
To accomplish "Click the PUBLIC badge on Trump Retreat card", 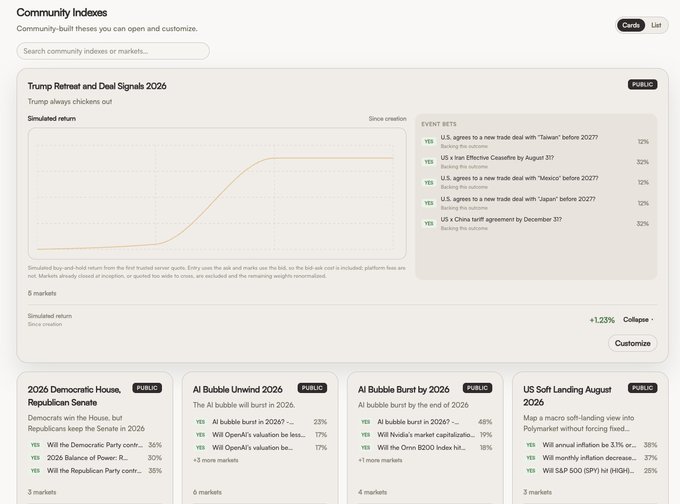I will tap(642, 84).
